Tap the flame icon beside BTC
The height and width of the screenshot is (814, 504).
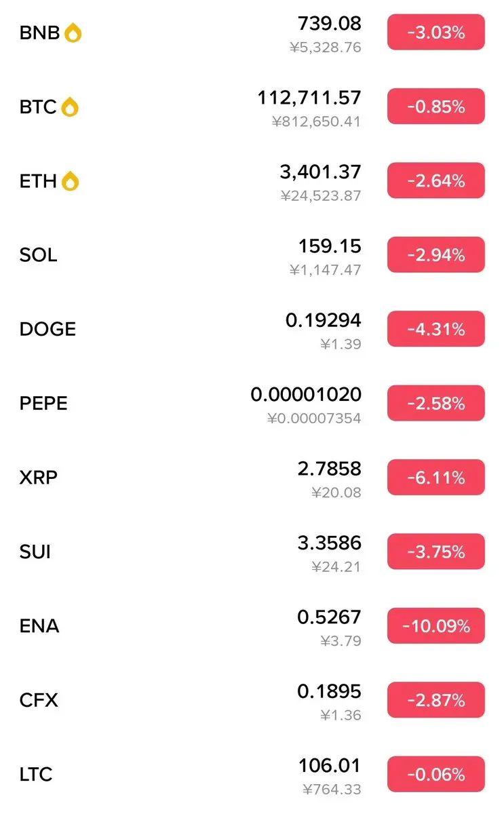coord(70,106)
